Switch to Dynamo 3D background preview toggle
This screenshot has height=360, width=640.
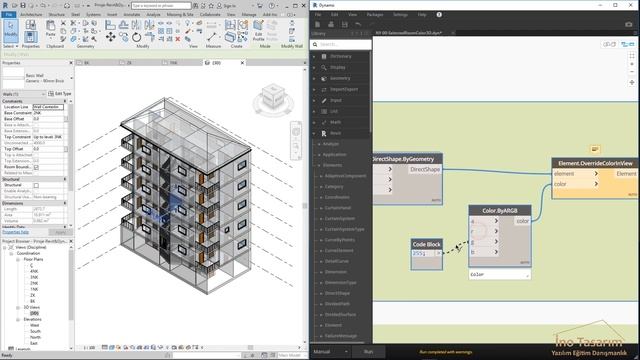pyautogui.click(x=609, y=44)
